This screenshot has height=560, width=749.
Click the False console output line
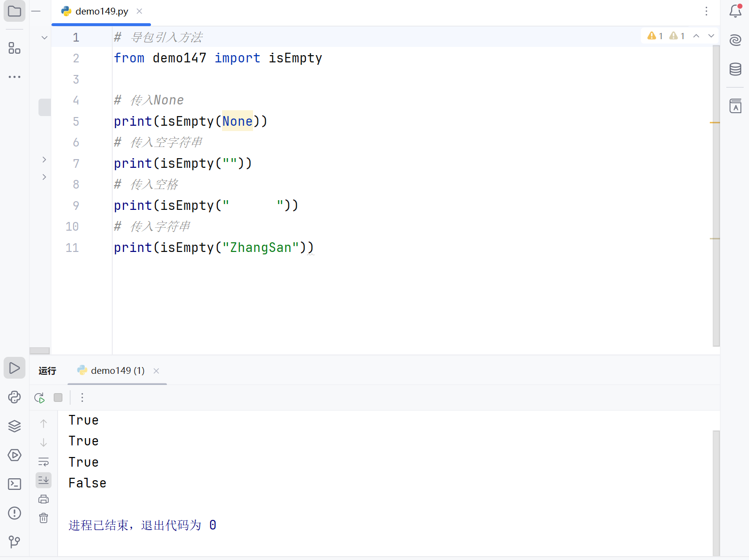tap(88, 483)
